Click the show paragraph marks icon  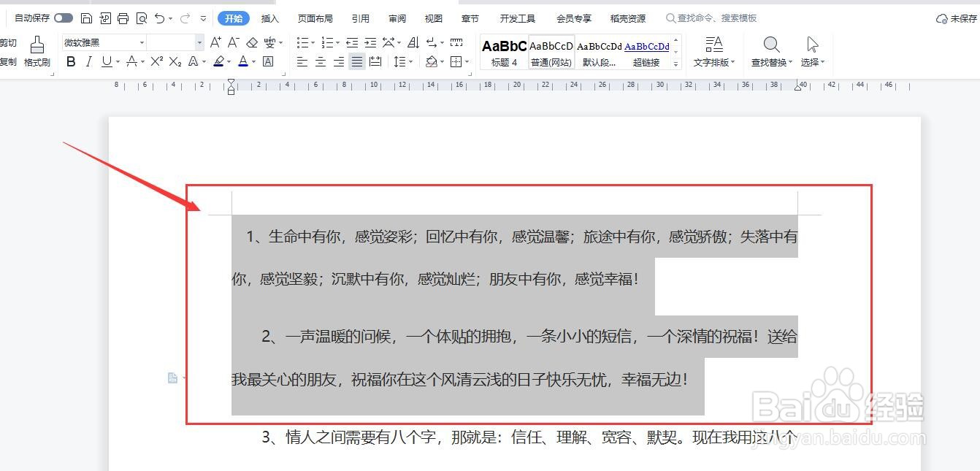point(432,42)
